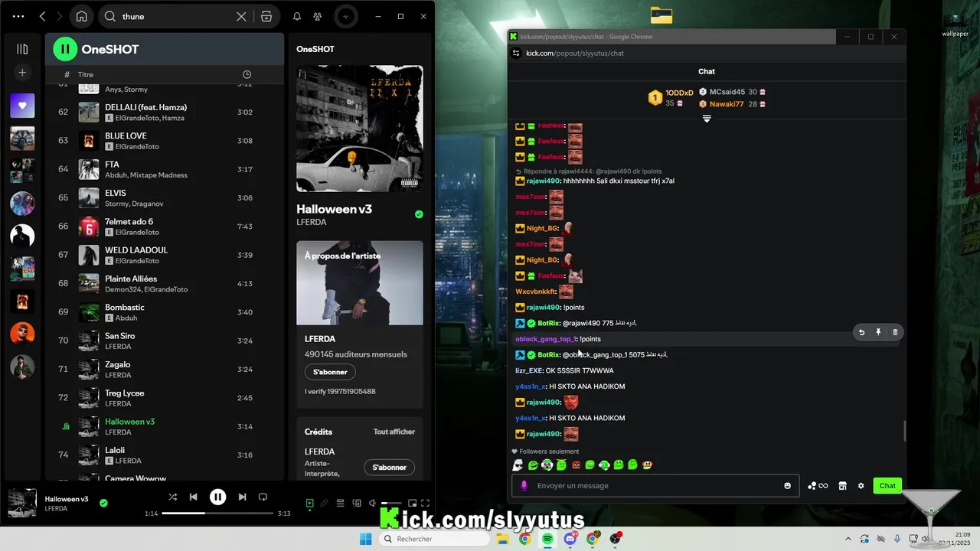Go to previous track
The image size is (980, 551).
(x=194, y=497)
